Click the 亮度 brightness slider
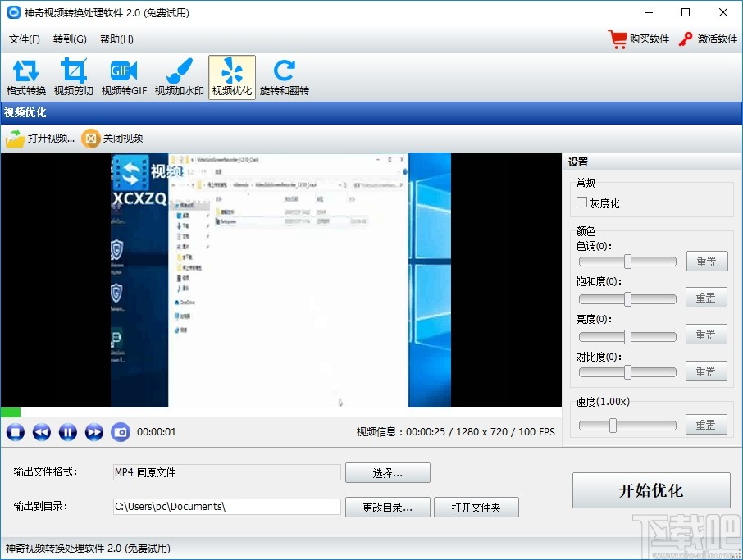Image resolution: width=743 pixels, height=560 pixels. pyautogui.click(x=627, y=337)
